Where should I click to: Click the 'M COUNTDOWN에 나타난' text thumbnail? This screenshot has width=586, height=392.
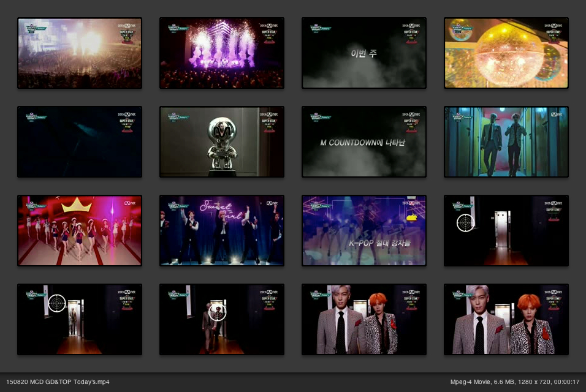pyautogui.click(x=364, y=142)
